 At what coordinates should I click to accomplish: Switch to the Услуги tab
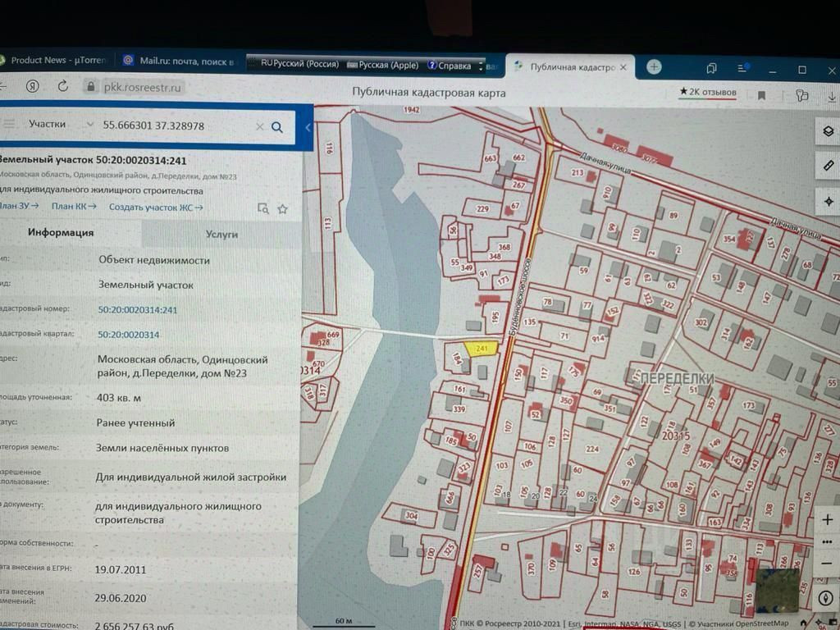click(x=221, y=234)
